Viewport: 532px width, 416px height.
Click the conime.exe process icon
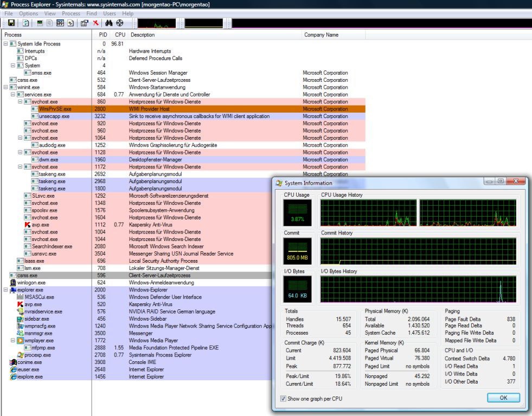(13, 362)
